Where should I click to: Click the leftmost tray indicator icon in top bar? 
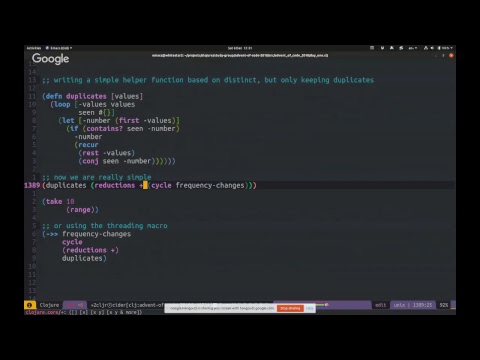pyautogui.click(x=372, y=48)
